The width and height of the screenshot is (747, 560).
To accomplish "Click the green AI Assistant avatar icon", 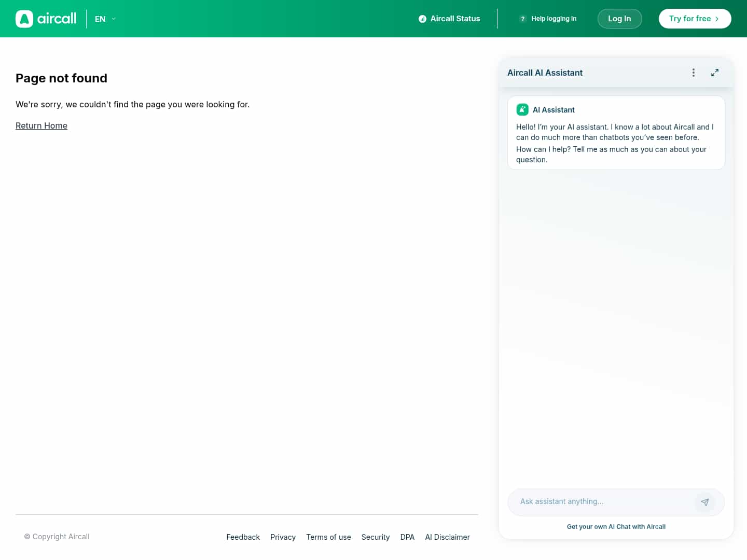I will coord(522,109).
